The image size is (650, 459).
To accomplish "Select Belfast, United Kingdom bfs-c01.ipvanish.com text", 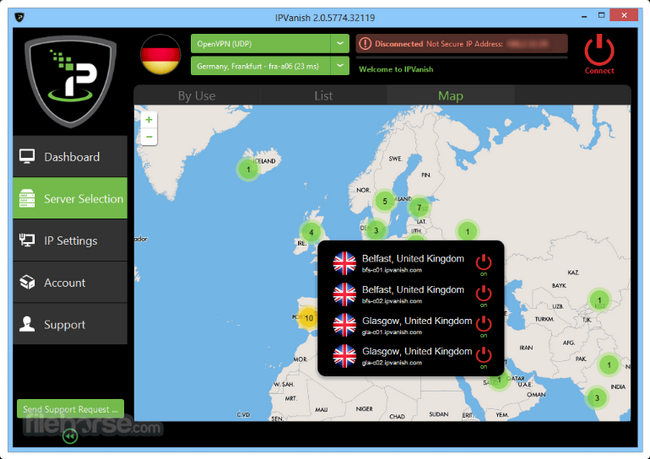I will 413,263.
